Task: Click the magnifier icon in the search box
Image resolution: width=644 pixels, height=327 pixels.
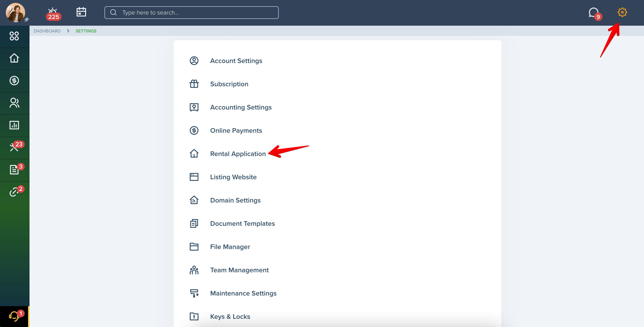Action: click(x=113, y=12)
